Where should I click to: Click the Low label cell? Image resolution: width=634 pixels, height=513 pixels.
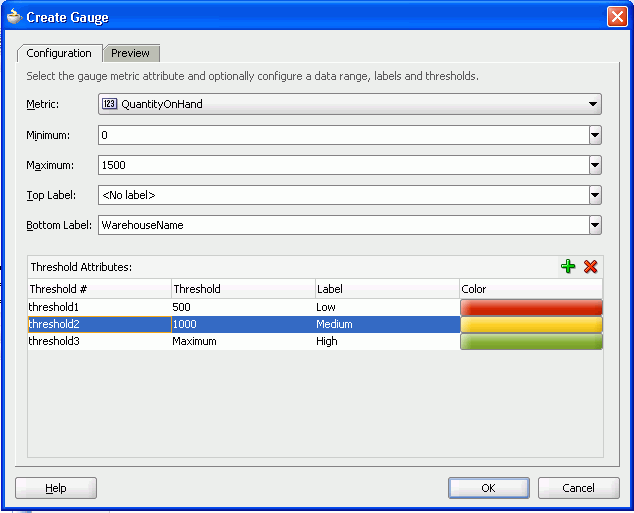(x=387, y=307)
